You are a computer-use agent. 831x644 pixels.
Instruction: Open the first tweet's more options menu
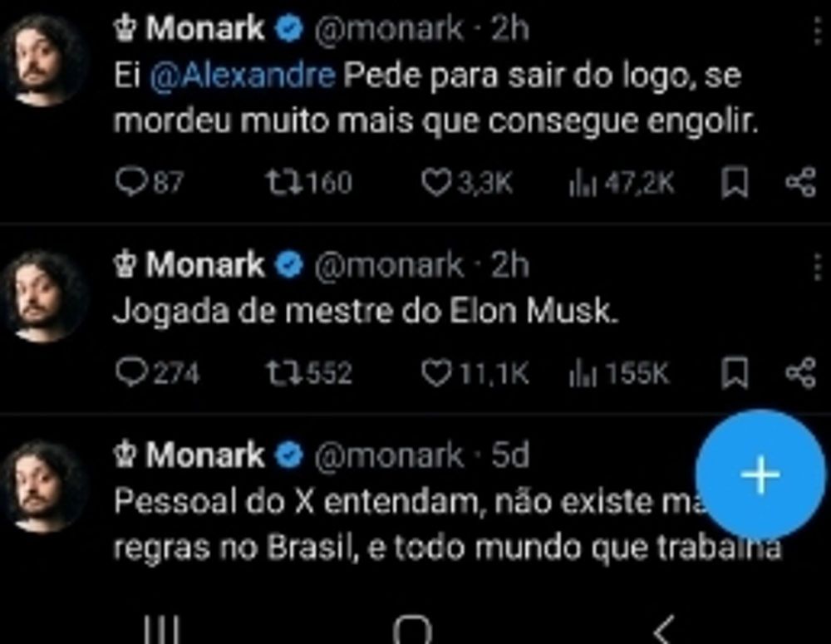[817, 30]
